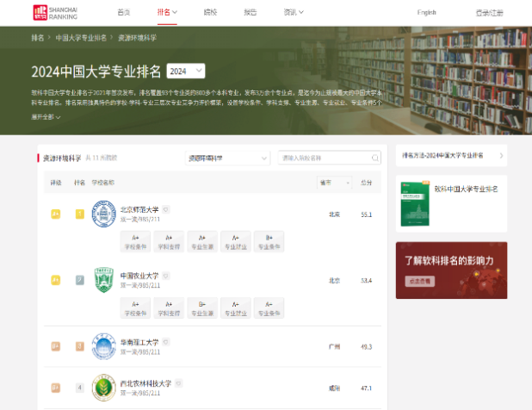532x410 pixels.
Task: Click the 点击查看 button on red banner
Action: tap(420, 281)
